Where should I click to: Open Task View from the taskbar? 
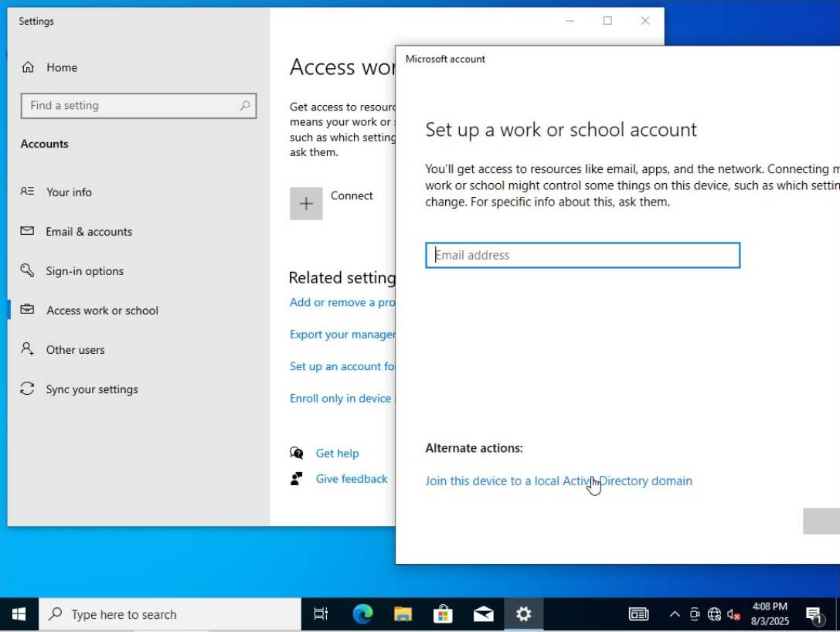click(321, 614)
